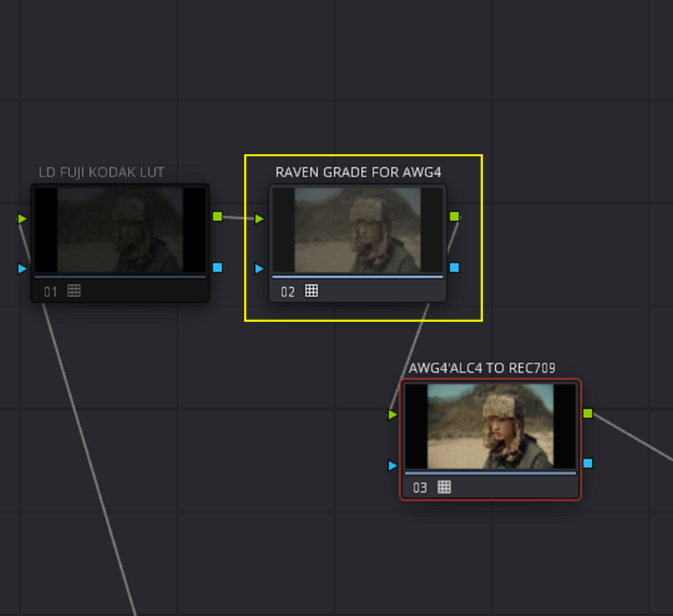Select the RAVEN GRADE FOR AWG4 node thumbnail

pyautogui.click(x=357, y=230)
